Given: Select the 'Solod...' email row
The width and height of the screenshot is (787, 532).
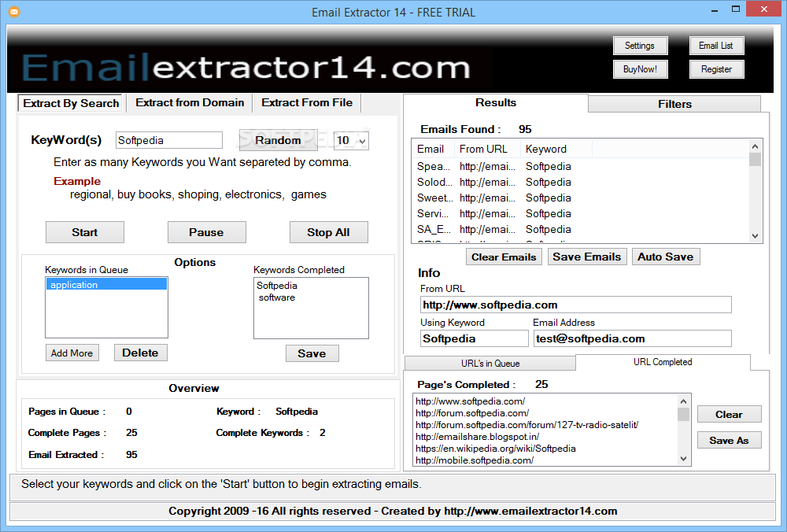Looking at the screenshot, I should [x=580, y=182].
